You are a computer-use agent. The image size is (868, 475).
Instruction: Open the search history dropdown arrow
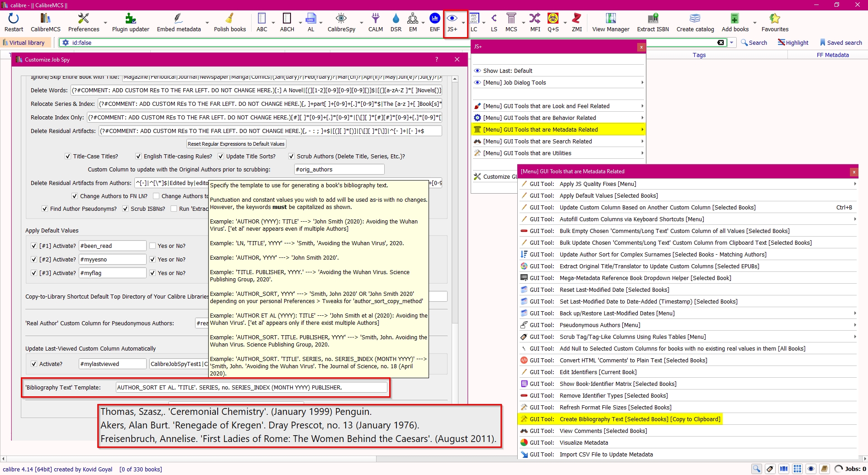(x=731, y=43)
